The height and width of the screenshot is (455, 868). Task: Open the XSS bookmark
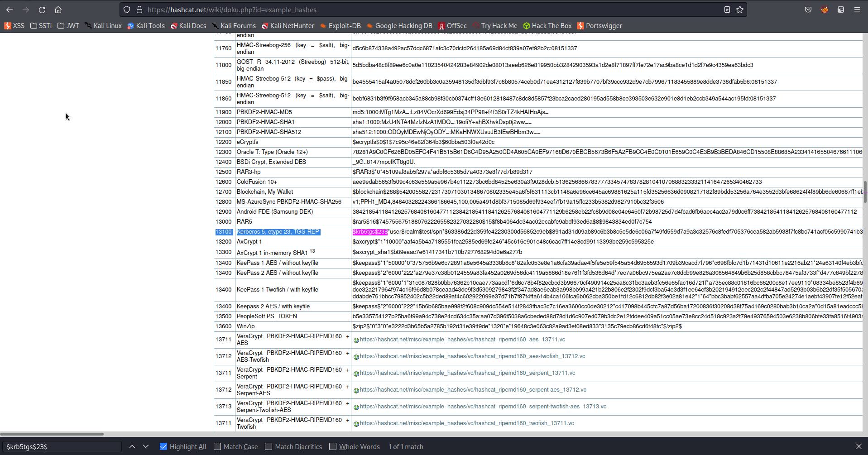click(14, 26)
